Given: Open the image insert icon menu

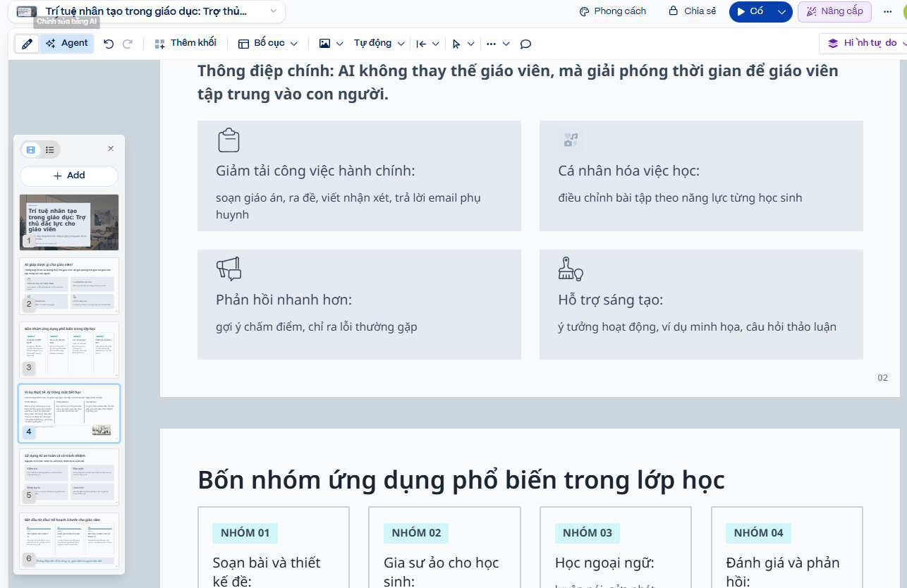Looking at the screenshot, I should click(331, 44).
